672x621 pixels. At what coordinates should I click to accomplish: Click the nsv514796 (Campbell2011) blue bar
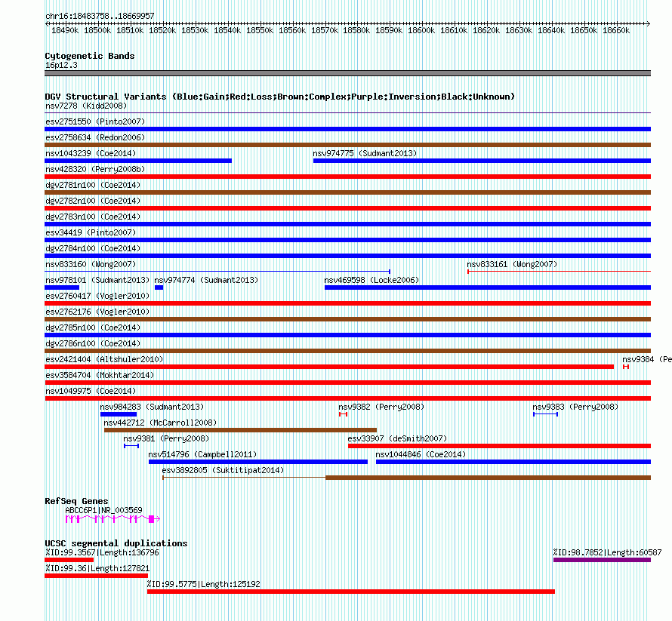click(x=258, y=462)
